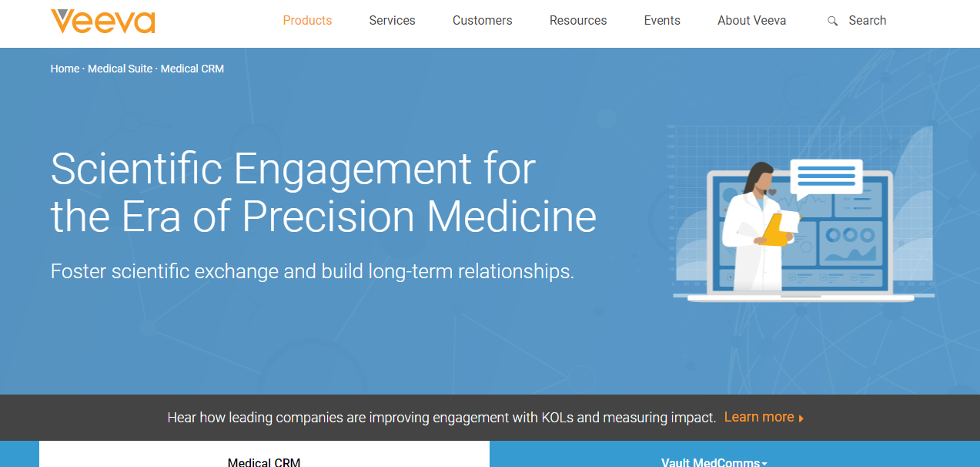Viewport: 980px width, 467px height.
Task: Click the Veeva logo
Action: pos(102,22)
